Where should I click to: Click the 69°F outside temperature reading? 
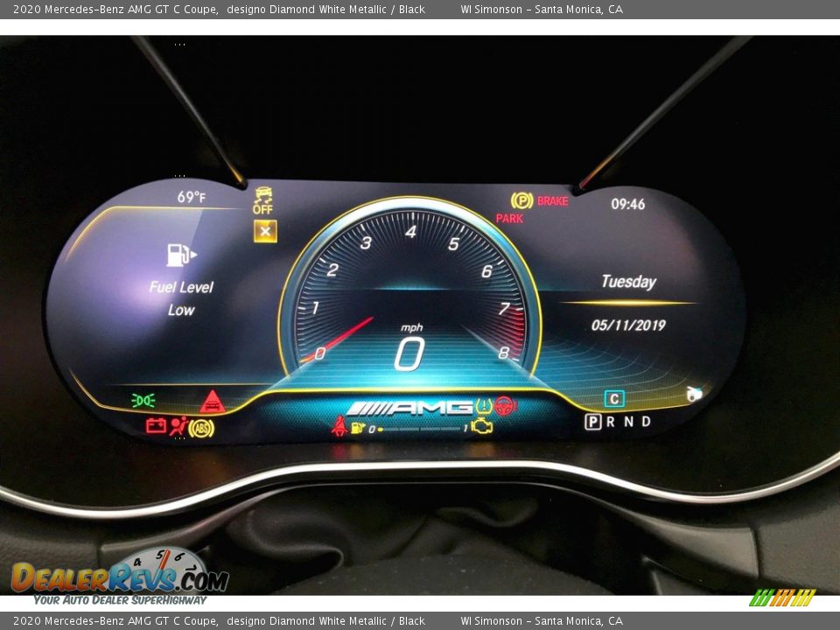192,197
